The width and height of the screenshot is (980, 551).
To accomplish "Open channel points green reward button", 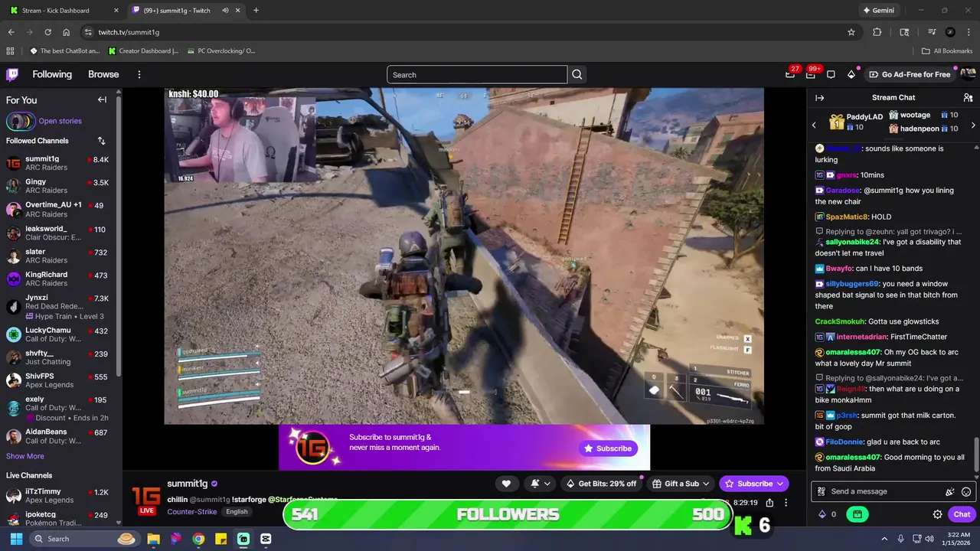I will pyautogui.click(x=857, y=514).
